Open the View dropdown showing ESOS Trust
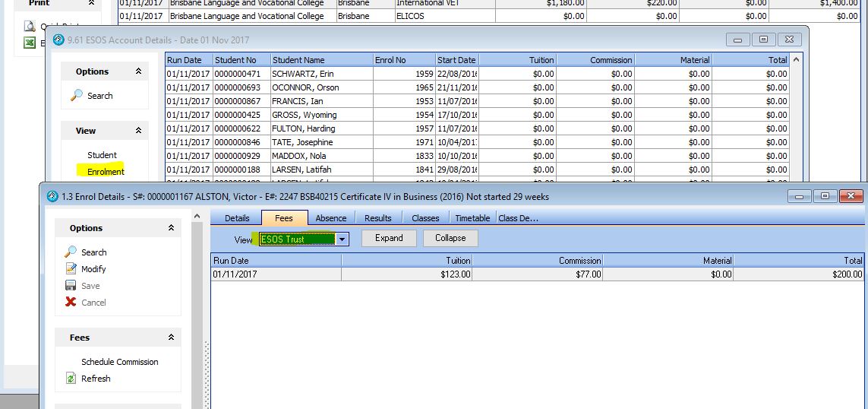The height and width of the screenshot is (409, 868). pyautogui.click(x=342, y=239)
